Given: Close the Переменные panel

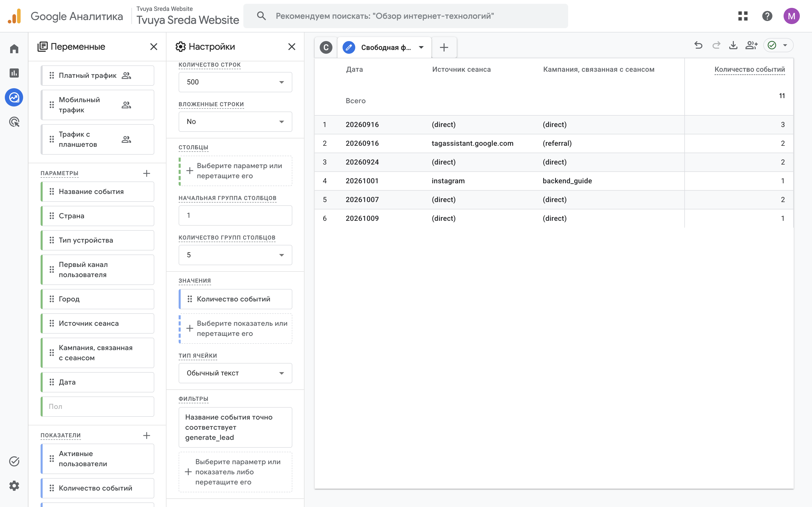Looking at the screenshot, I should click(x=154, y=47).
